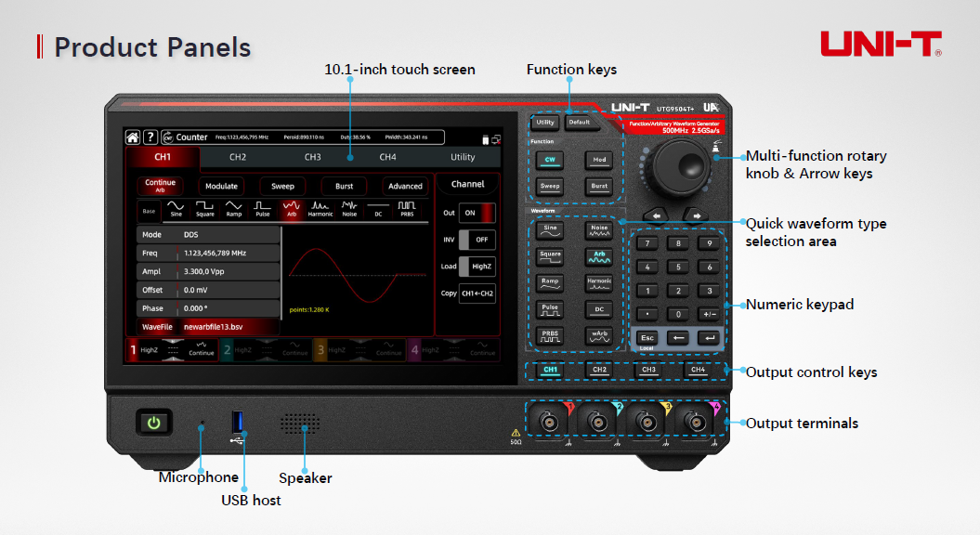This screenshot has width=980, height=535.
Task: Tap the Continue Arb button on screen
Action: [160, 186]
